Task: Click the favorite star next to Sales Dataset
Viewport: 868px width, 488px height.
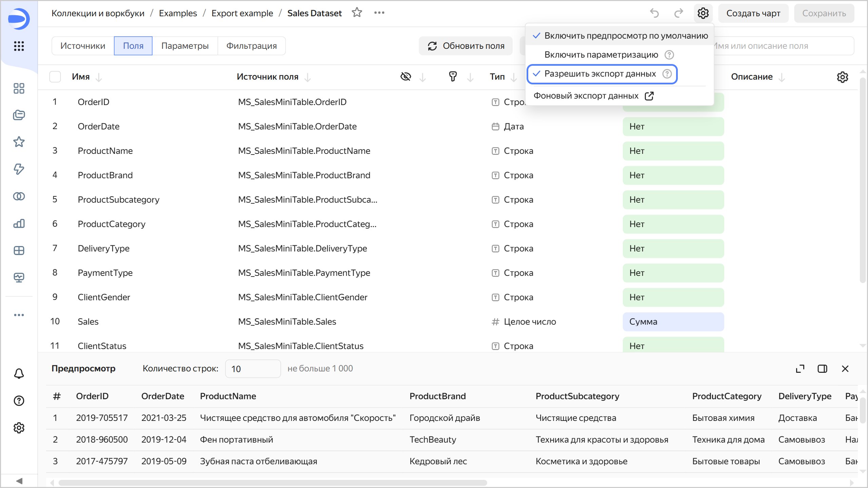Action: coord(357,13)
